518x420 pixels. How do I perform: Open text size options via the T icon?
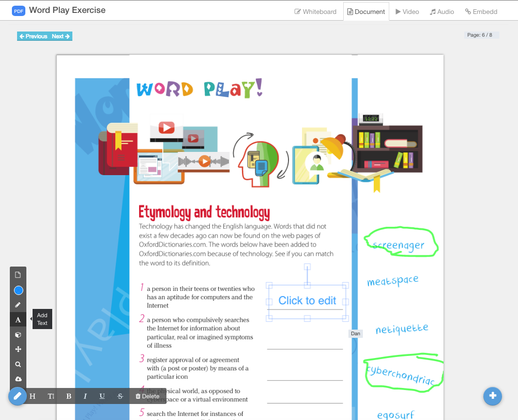[x=50, y=396]
